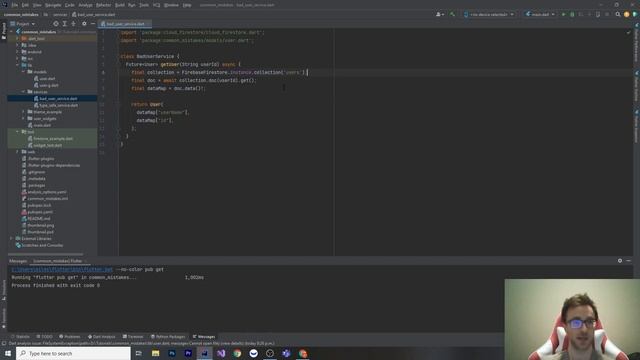The image size is (640, 360).
Task: Switch to [common_mistakes] Flutter tab
Action: coord(58,261)
